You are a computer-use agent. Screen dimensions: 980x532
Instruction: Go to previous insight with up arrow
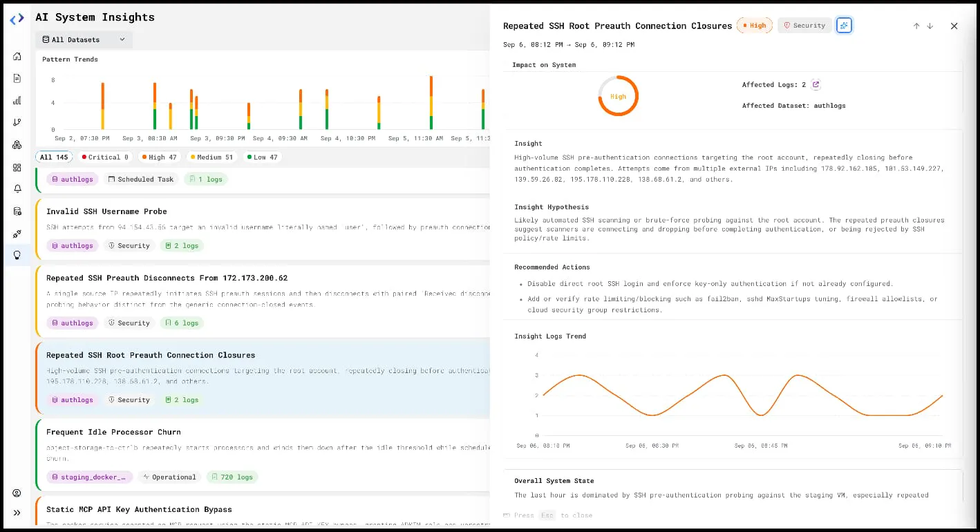[x=916, y=26]
